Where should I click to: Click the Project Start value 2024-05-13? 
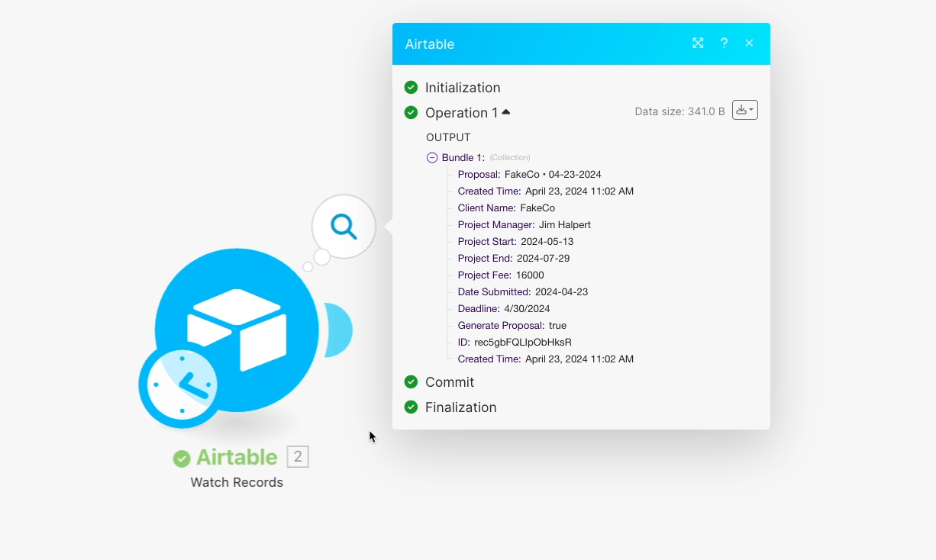(547, 241)
